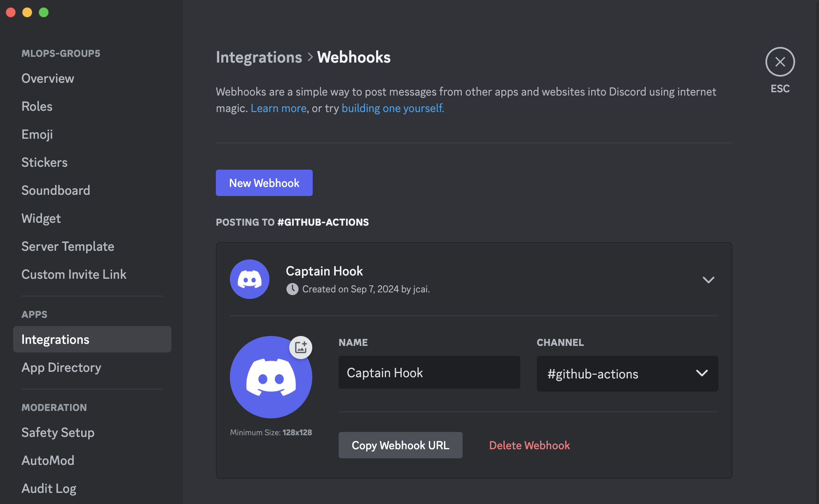Click the large Captain Hook avatar
Viewport: 819px width, 504px height.
(x=271, y=377)
